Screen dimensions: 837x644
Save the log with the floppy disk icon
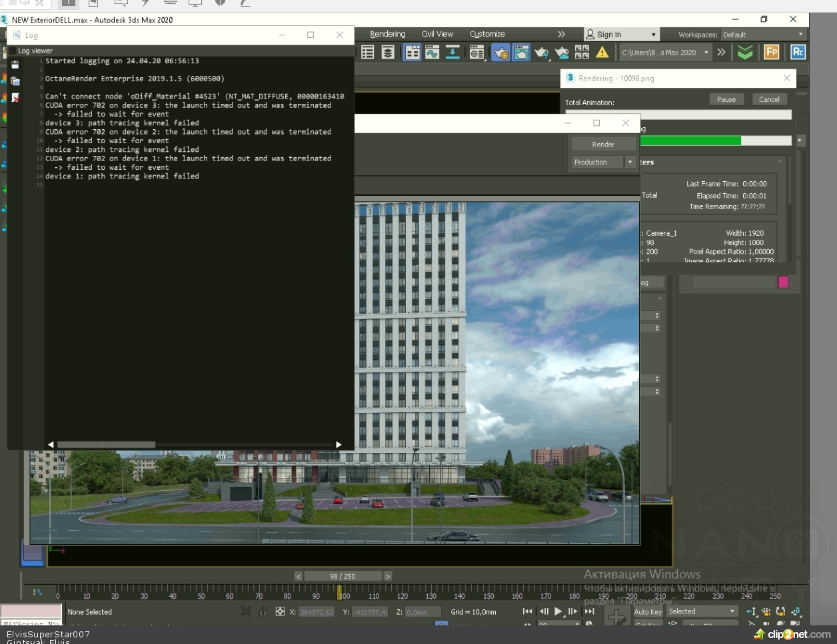point(15,65)
